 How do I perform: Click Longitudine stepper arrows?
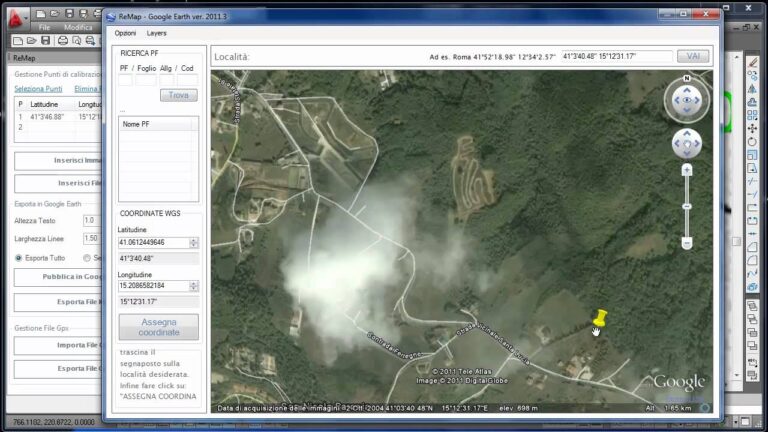(194, 286)
